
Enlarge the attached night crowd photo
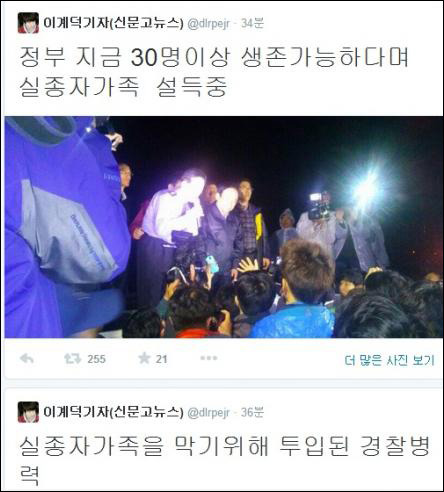[x=224, y=227]
